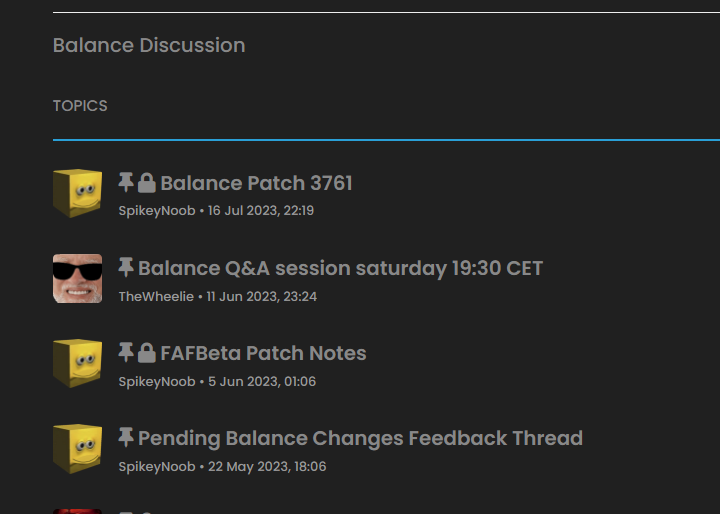Screen dimensions: 720x514
Task: Open Pending Balance Changes Feedback Thread
Action: click(x=360, y=438)
